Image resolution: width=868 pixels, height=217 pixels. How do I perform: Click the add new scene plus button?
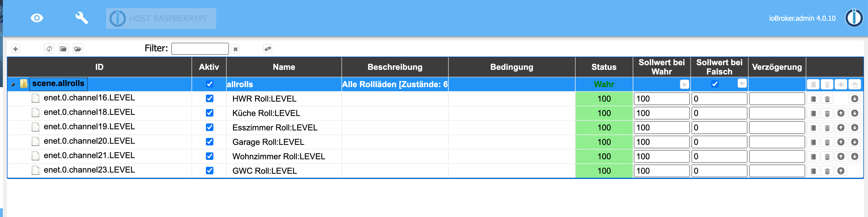pyautogui.click(x=16, y=49)
